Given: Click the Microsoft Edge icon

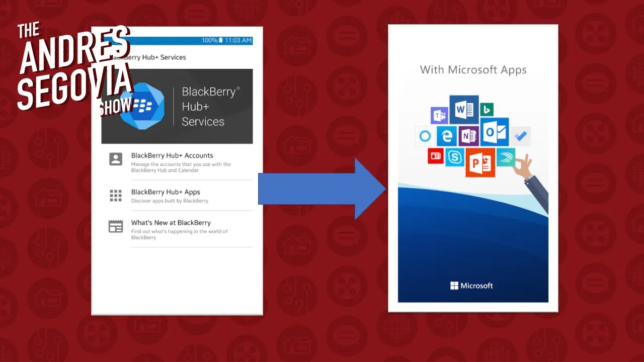Looking at the screenshot, I should click(x=446, y=136).
